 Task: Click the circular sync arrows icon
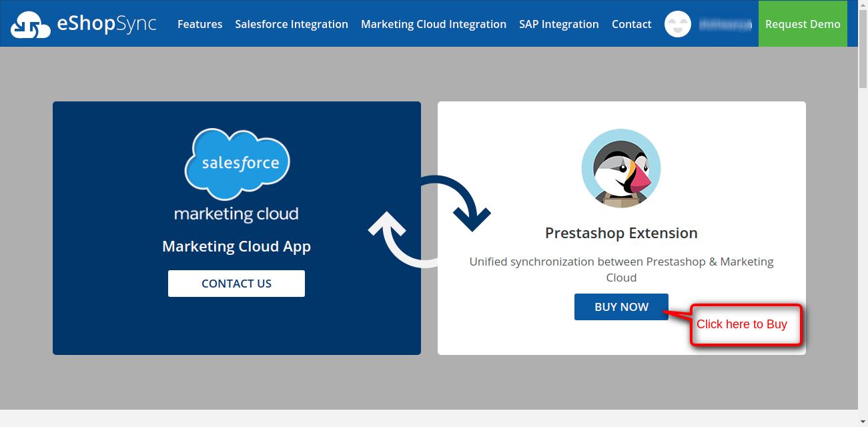click(x=430, y=222)
